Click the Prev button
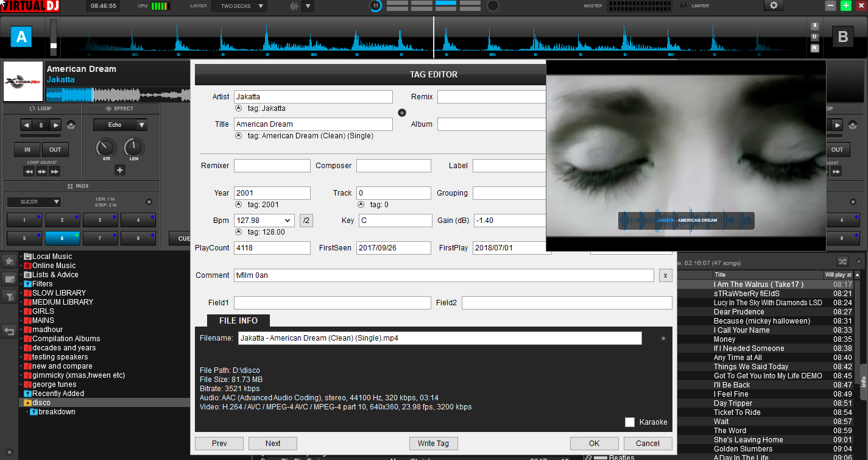The width and height of the screenshot is (868, 460). (x=219, y=444)
